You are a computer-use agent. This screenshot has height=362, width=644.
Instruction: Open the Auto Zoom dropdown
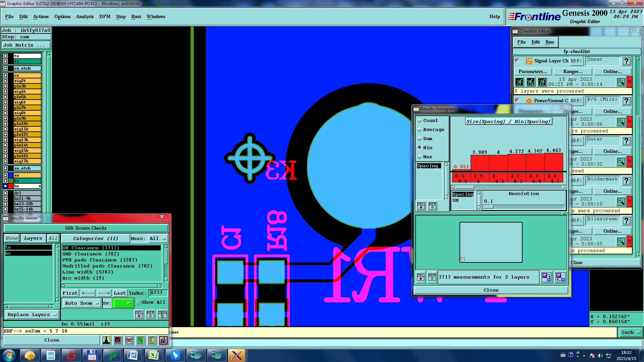[x=82, y=303]
